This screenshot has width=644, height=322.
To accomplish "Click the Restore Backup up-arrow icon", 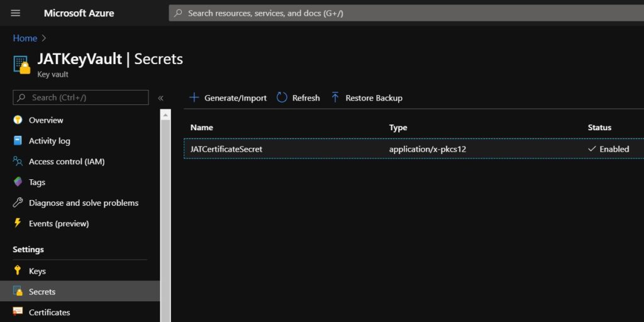I will tap(335, 97).
